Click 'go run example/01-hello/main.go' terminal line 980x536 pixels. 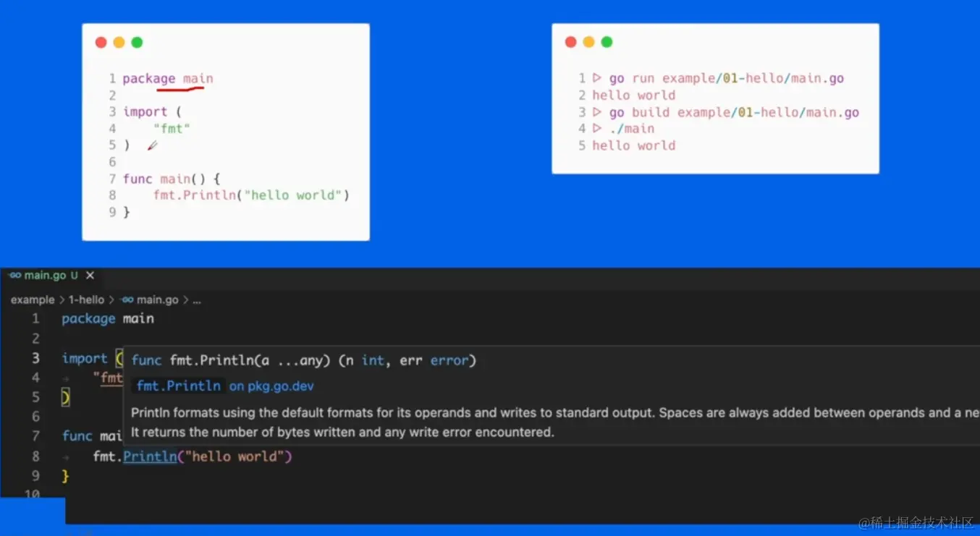point(727,79)
